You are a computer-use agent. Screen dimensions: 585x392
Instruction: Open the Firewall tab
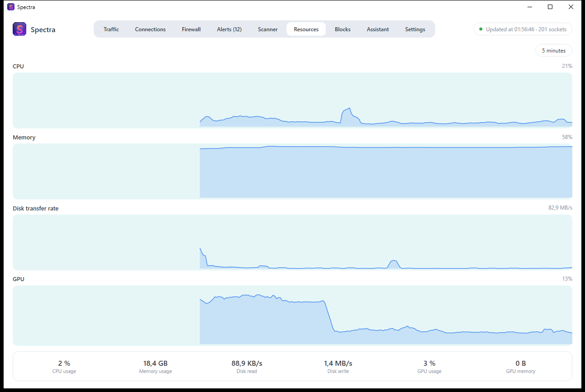191,29
